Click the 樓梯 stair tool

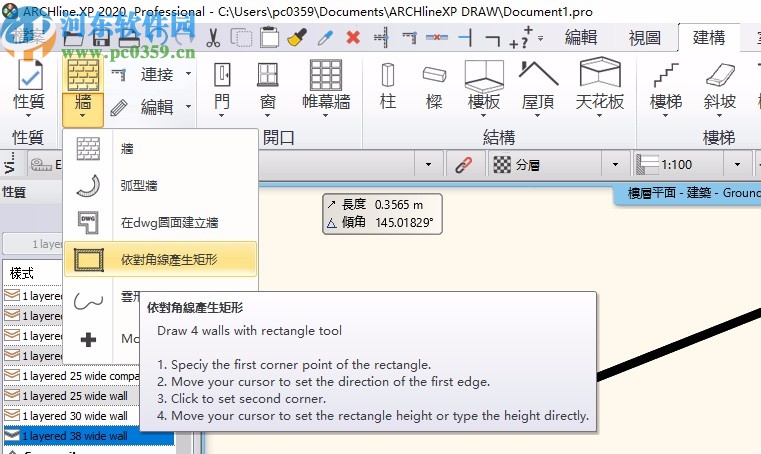(665, 85)
